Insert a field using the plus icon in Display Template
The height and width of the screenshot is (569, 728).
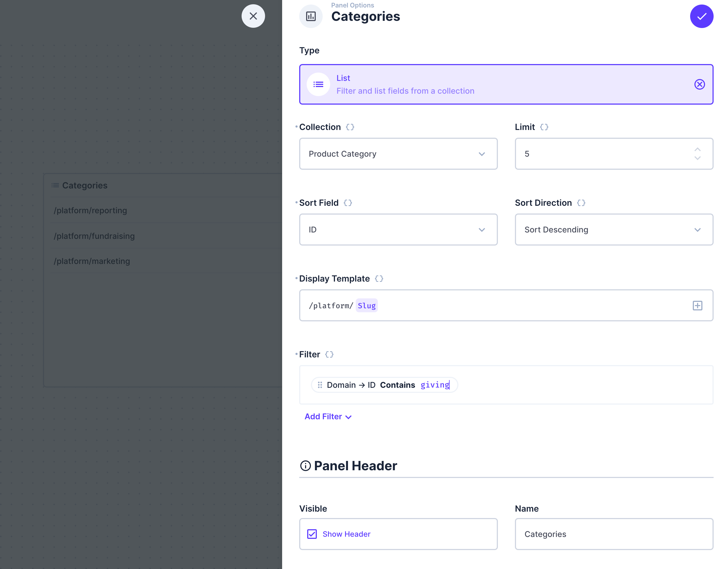pyautogui.click(x=697, y=305)
